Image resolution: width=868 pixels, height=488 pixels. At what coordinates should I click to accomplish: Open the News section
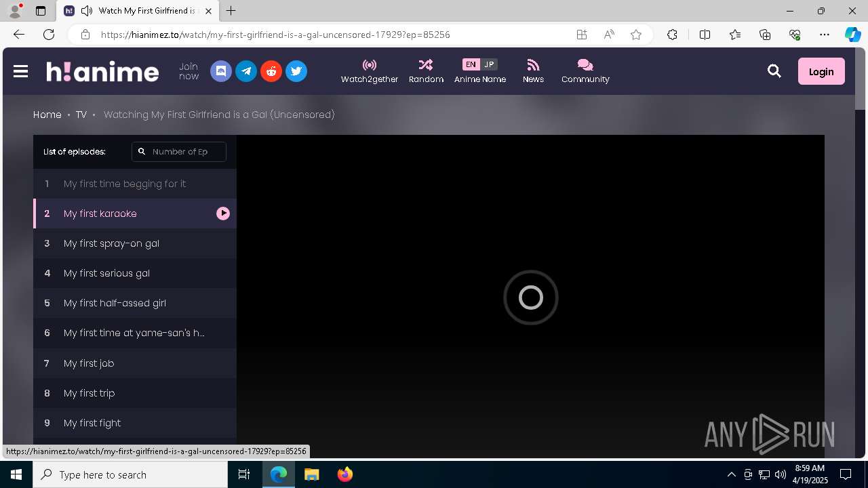(533, 71)
